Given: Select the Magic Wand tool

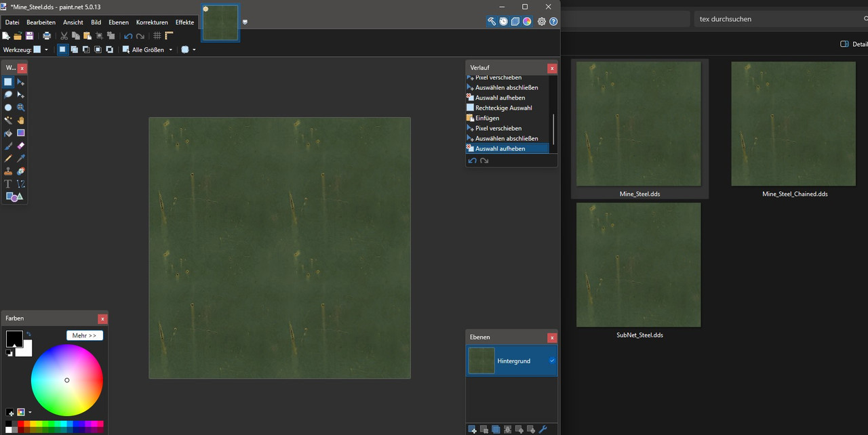Looking at the screenshot, I should click(x=8, y=120).
